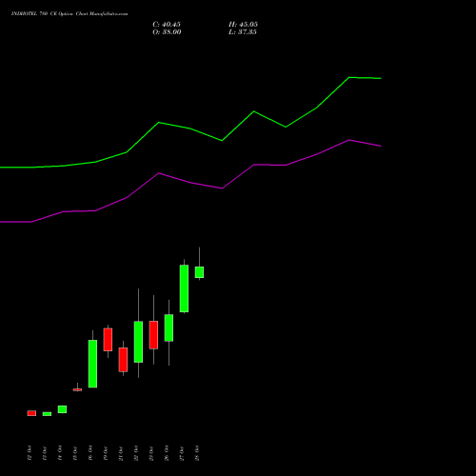Click the green upper indicator line
The width and height of the screenshot is (476, 476).
point(190,129)
